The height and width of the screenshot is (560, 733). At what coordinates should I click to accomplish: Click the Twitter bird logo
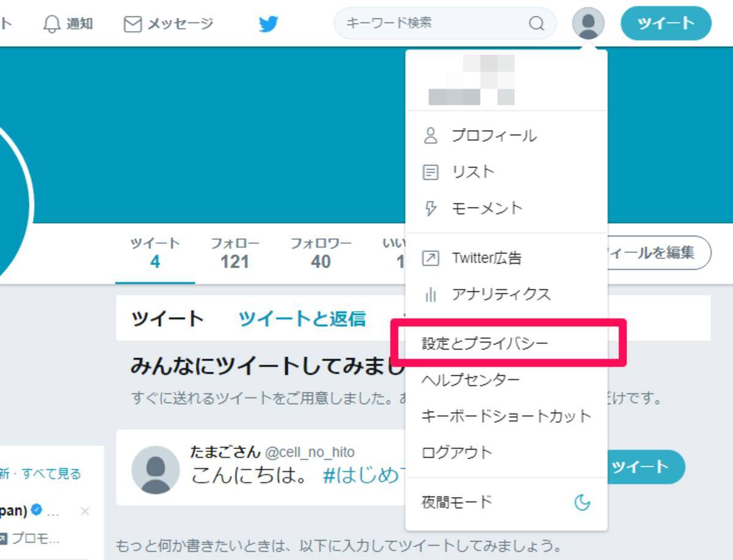[268, 24]
